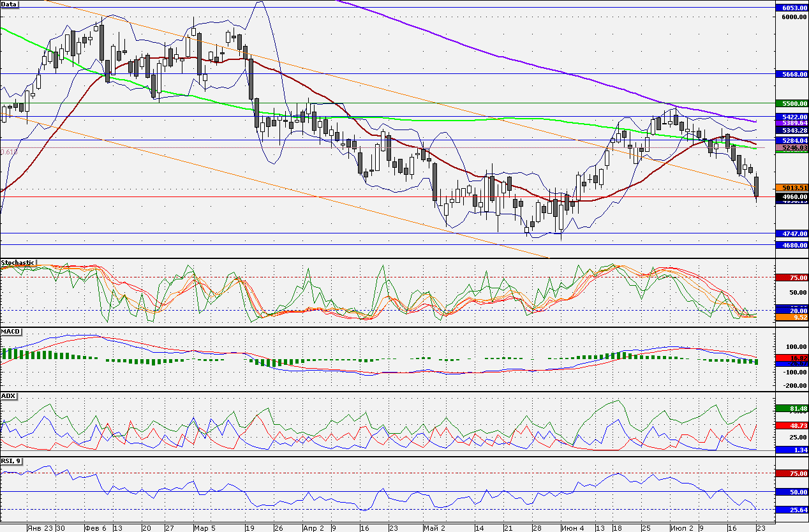This screenshot has width=809, height=532.
Task: Select the 5668.00 level price tag
Action: pyautogui.click(x=792, y=74)
